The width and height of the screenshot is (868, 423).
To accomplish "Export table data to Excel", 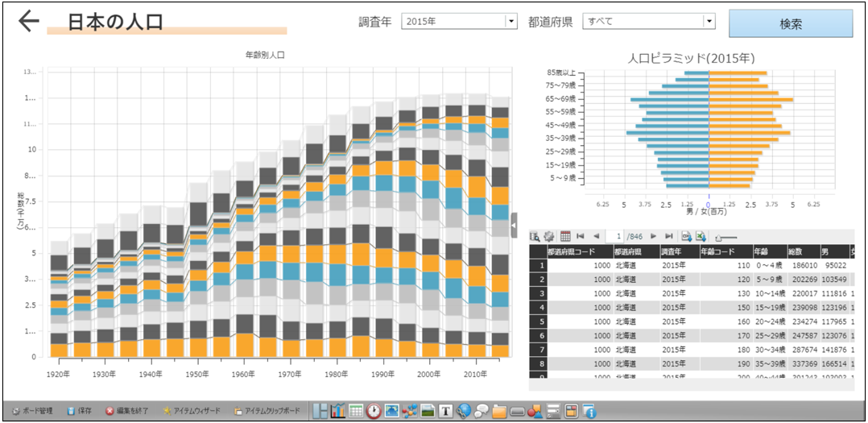I will coord(701,236).
